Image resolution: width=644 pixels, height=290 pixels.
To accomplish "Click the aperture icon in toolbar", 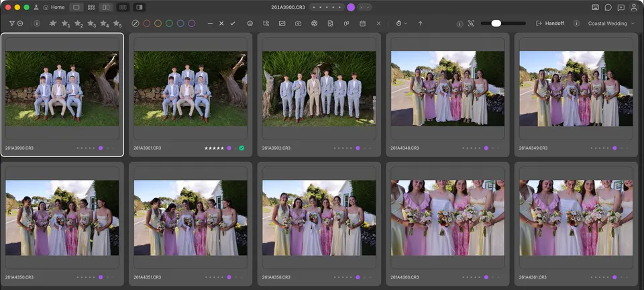I will click(x=314, y=23).
